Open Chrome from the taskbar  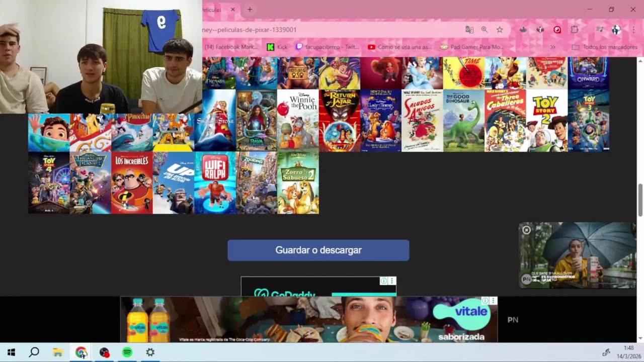pos(81,352)
